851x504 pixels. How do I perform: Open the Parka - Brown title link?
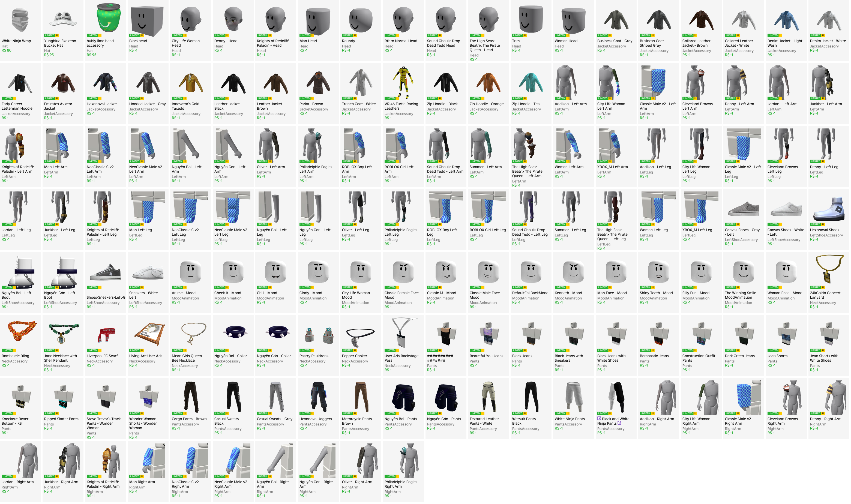pos(311,104)
